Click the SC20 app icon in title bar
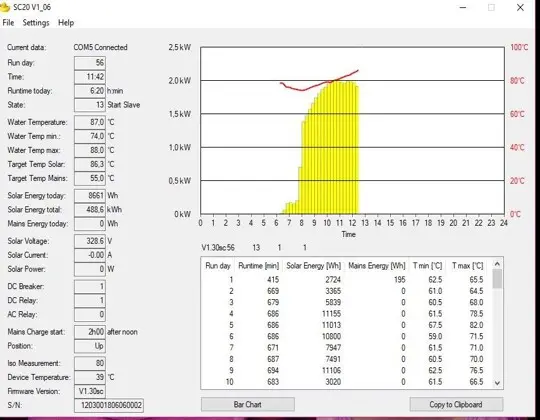The image size is (540, 420). coord(5,7)
